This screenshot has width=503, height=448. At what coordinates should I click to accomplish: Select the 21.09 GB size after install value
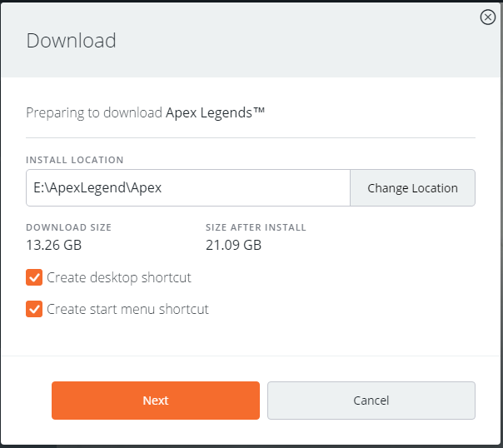(x=233, y=245)
